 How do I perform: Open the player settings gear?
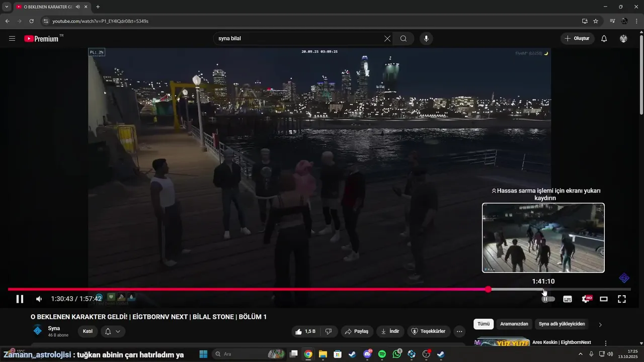coord(586,299)
